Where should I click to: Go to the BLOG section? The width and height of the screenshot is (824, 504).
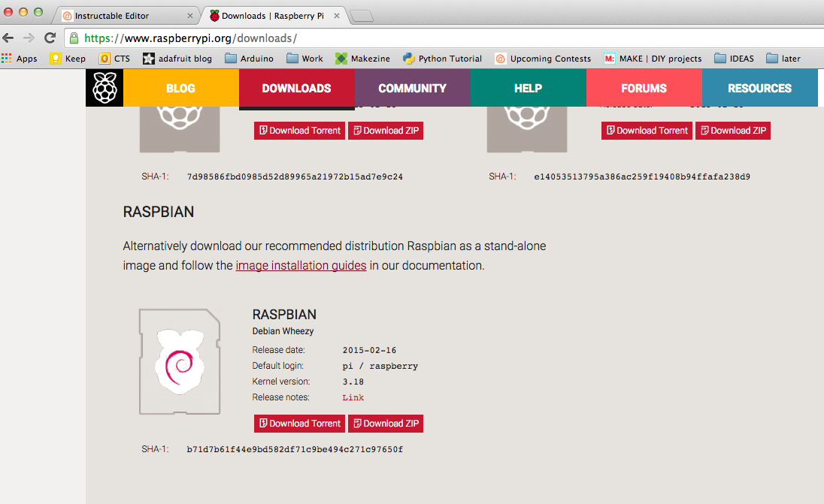pos(181,88)
